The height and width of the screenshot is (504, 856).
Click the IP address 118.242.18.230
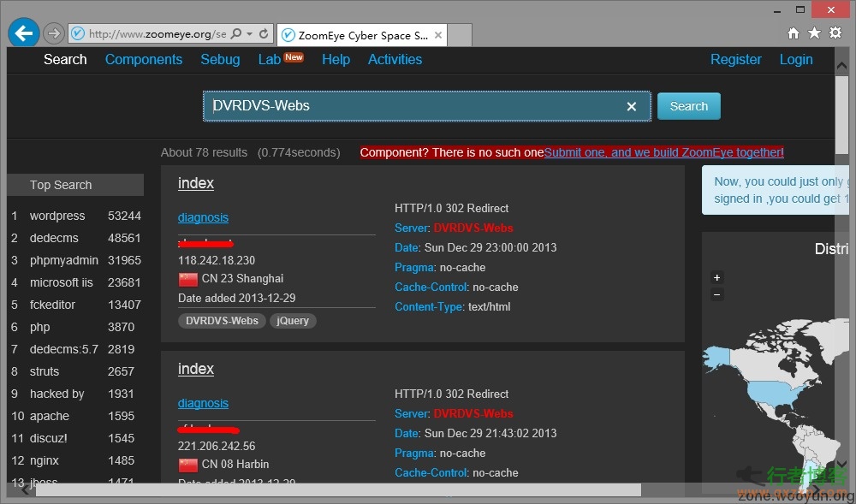tap(217, 260)
